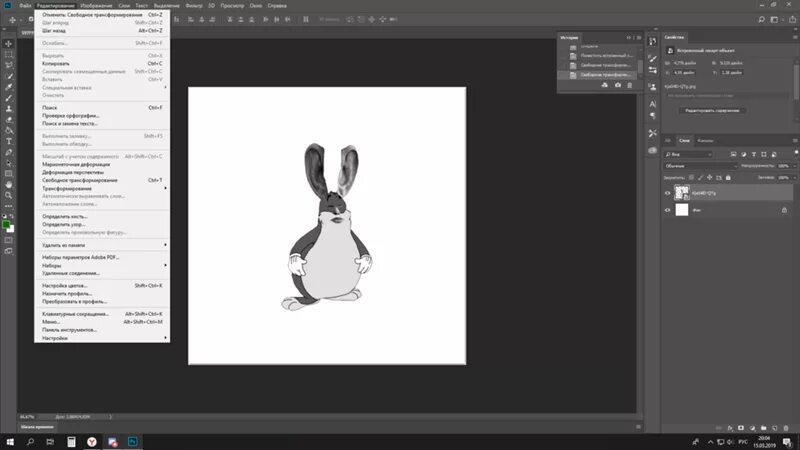Select the Pen tool

click(9, 152)
